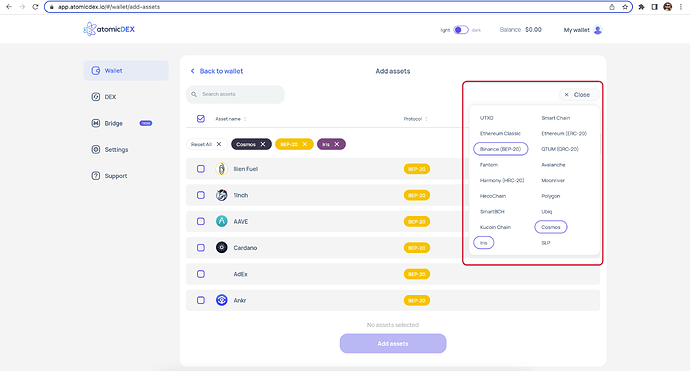
Task: Deselect Iris protocol filter in panel
Action: tap(484, 243)
